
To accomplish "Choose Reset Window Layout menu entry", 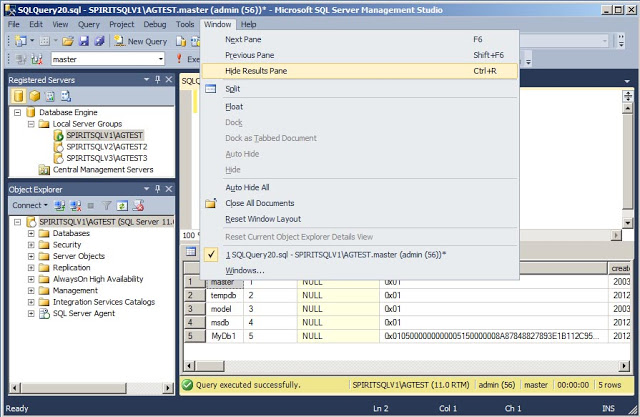I will (x=360, y=219).
